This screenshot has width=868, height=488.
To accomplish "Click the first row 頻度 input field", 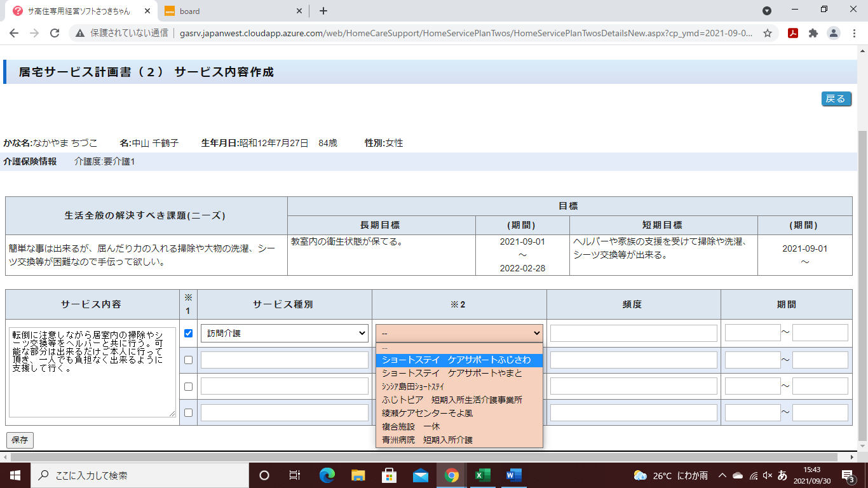I will pyautogui.click(x=634, y=333).
